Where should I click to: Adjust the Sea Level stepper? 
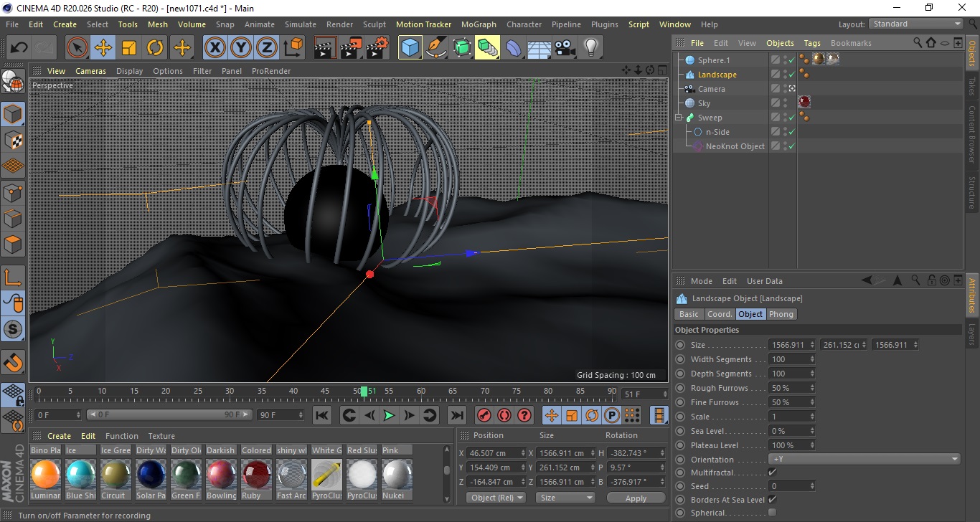click(x=811, y=431)
